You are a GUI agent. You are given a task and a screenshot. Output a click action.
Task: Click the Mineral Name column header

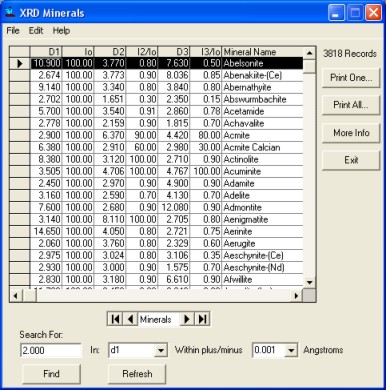pos(263,52)
